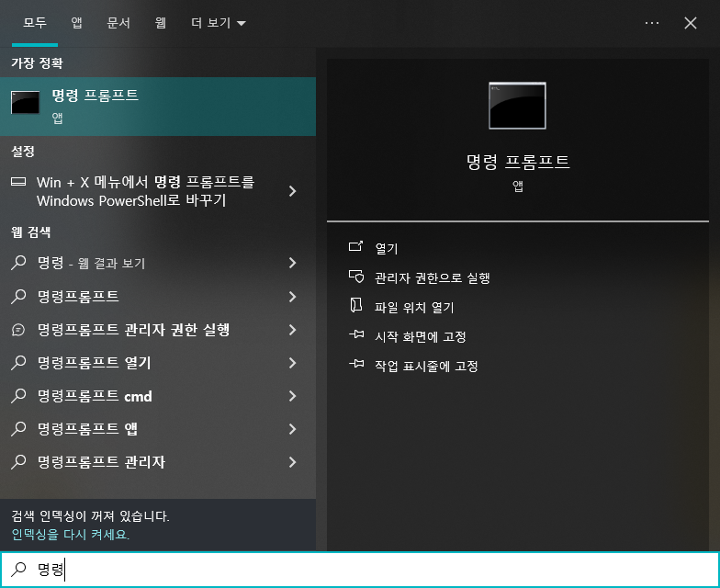Click the 명령 프롬프트 title in preview pane
Screen dimensions: 720x588
click(518, 162)
